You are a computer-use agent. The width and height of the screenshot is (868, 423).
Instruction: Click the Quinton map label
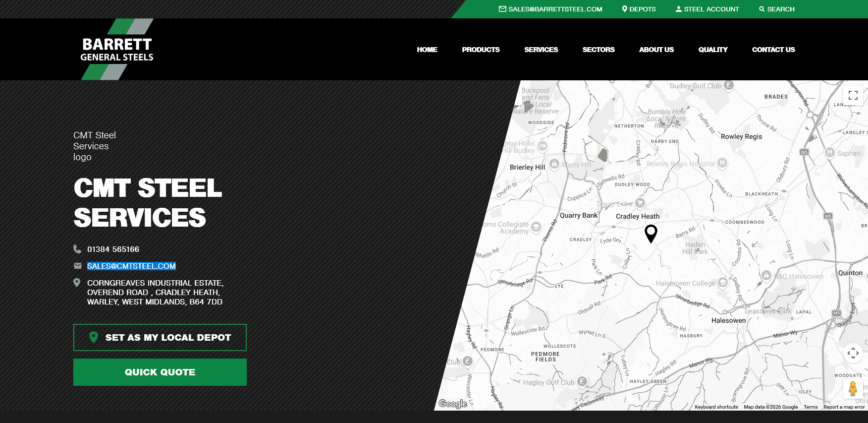[x=850, y=273]
